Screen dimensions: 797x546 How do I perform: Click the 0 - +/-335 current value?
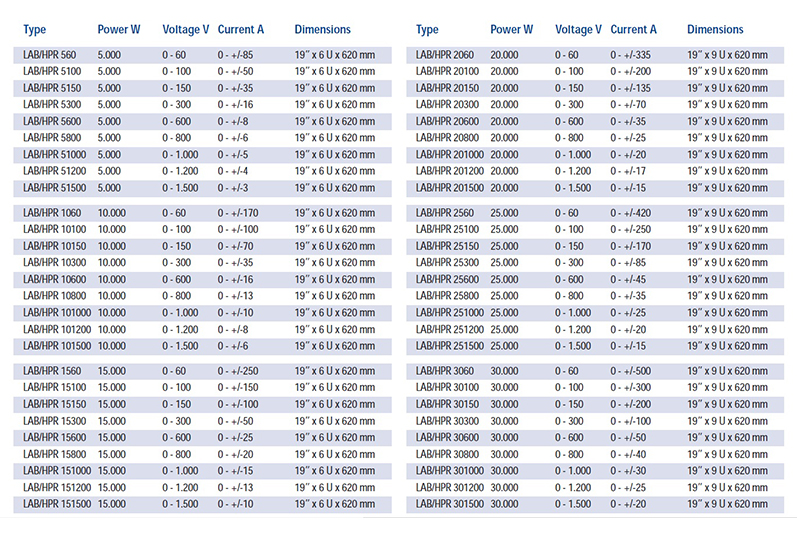pos(631,55)
